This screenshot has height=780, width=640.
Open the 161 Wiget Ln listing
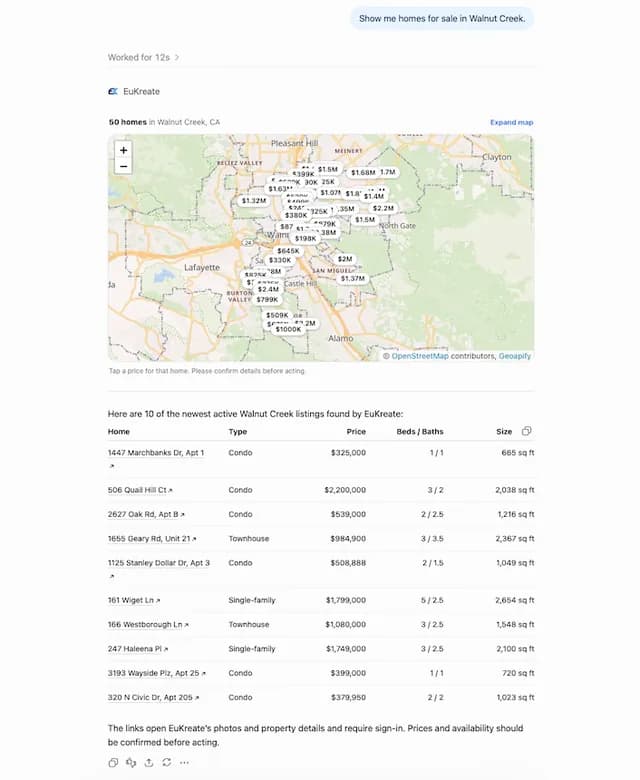(x=134, y=600)
